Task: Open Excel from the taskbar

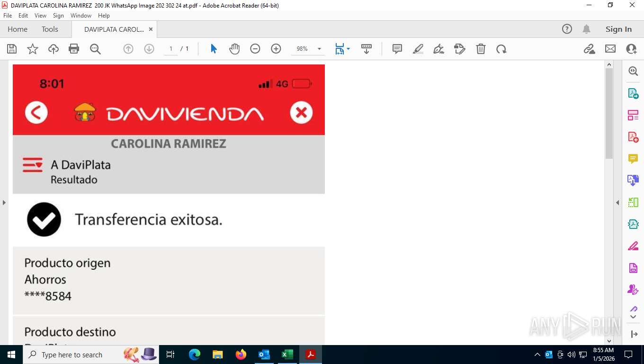Action: click(x=287, y=355)
